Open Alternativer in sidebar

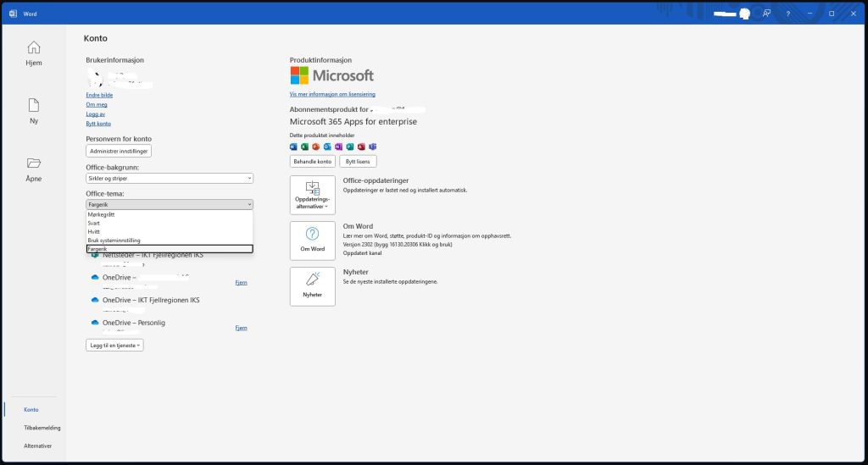point(37,446)
